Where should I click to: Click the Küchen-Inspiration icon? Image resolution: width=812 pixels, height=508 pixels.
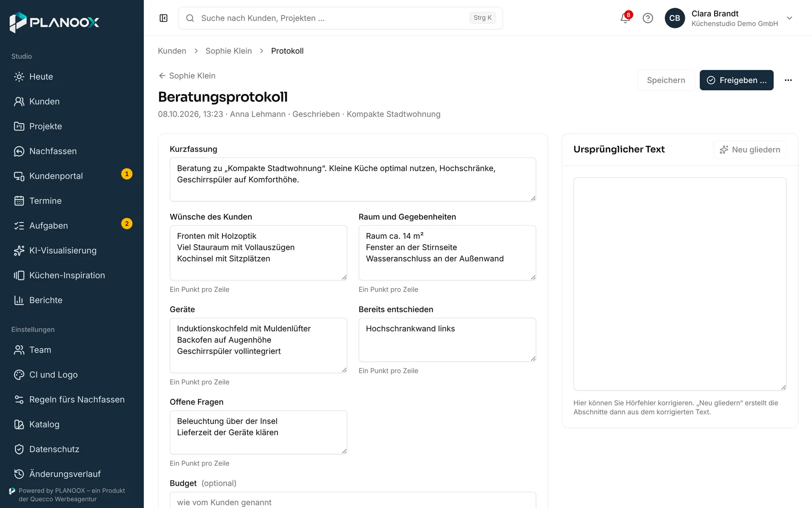tap(19, 275)
